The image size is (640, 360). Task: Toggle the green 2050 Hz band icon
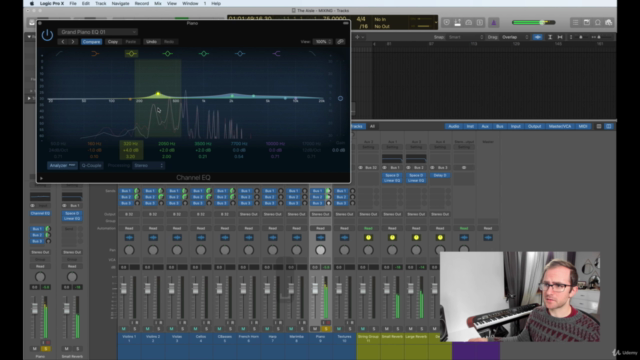[167, 53]
